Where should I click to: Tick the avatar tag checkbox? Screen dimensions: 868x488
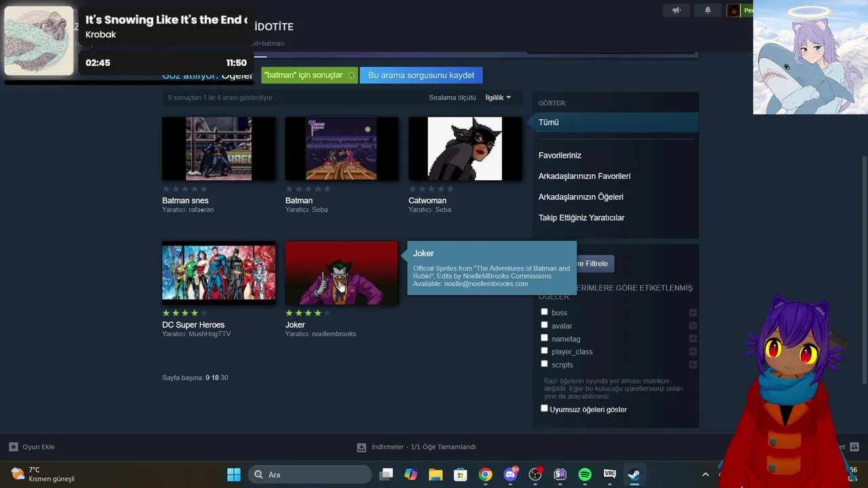[544, 325]
